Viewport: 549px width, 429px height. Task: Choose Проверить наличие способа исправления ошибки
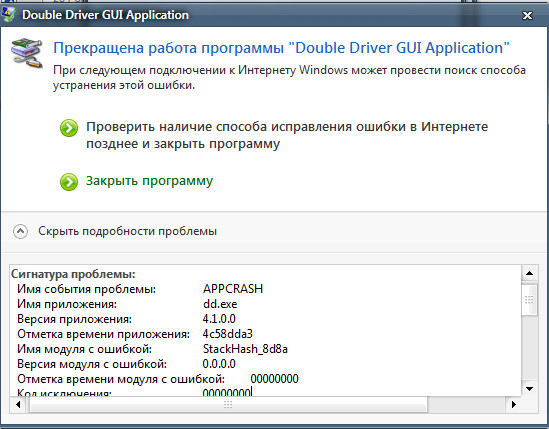click(x=287, y=135)
